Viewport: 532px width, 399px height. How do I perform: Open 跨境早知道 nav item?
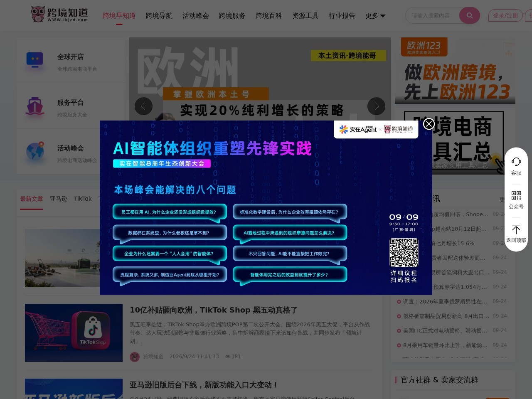(x=119, y=15)
